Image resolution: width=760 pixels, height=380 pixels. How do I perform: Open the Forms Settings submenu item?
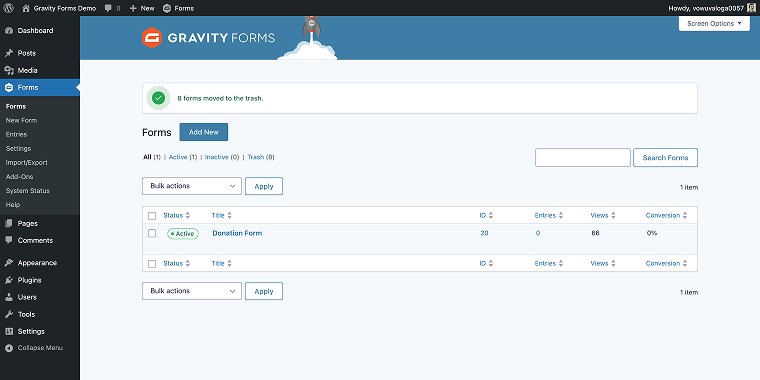pos(18,148)
